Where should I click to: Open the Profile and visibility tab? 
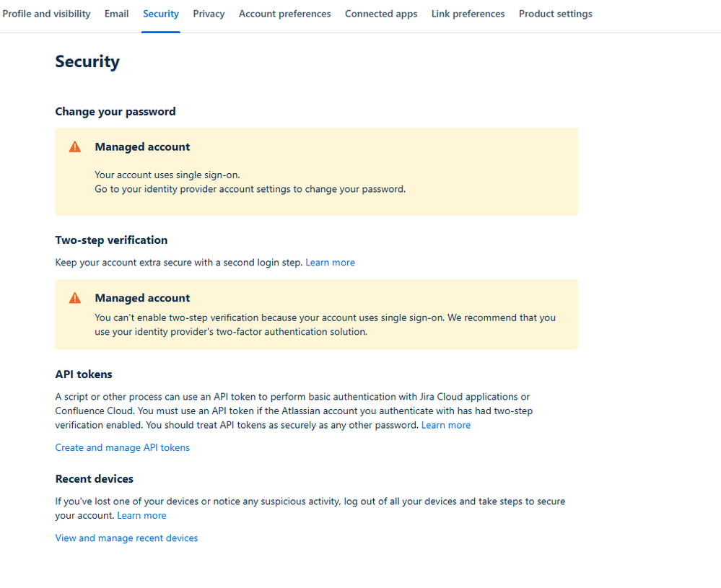(47, 14)
